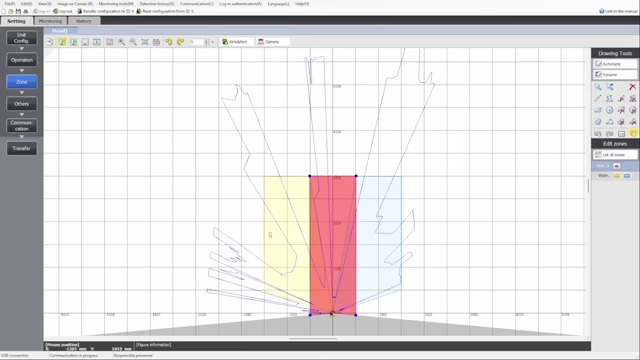Click the Fit to view icon
Viewport: 640px width, 360px height.
point(145,42)
